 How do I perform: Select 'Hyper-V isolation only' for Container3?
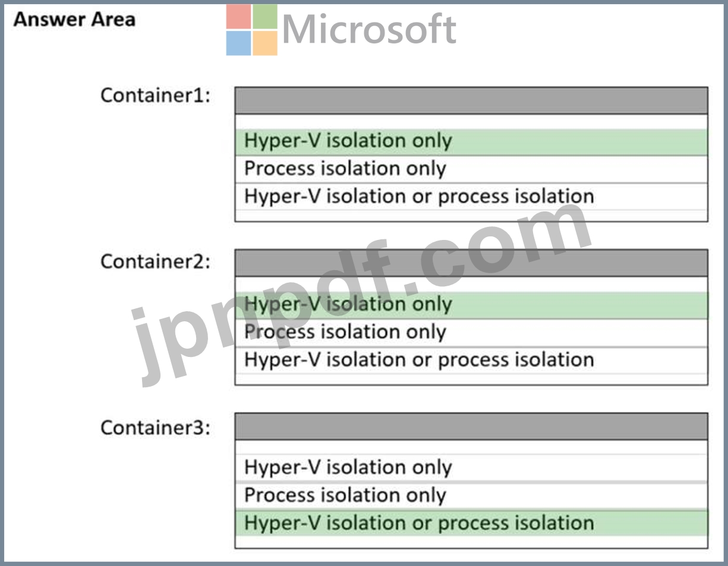[x=471, y=468]
